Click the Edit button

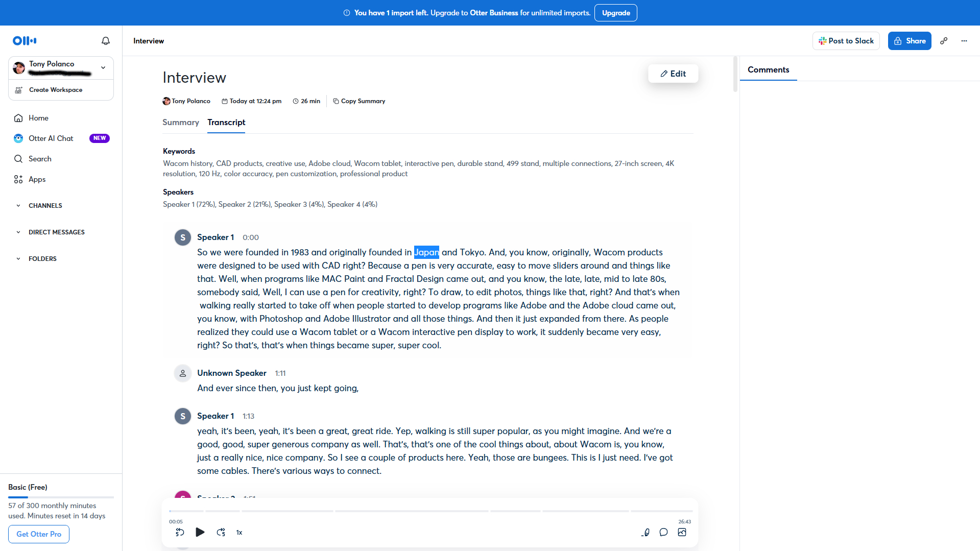pyautogui.click(x=673, y=74)
